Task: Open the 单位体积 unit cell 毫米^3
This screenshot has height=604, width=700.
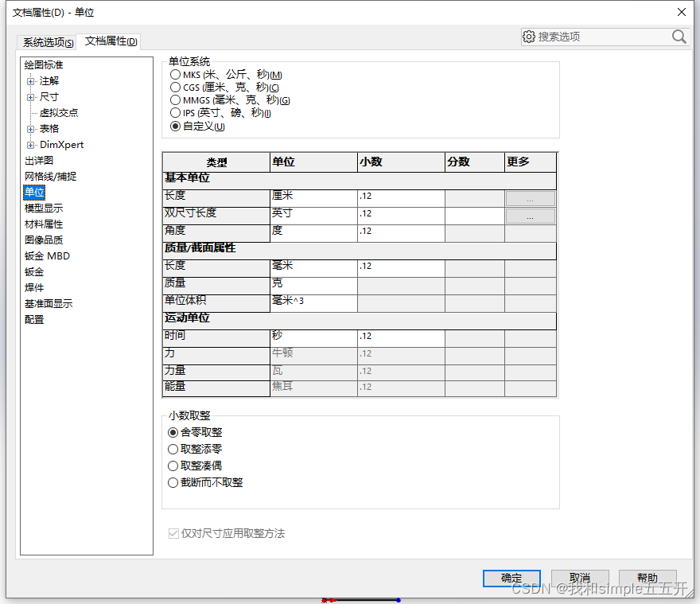Action: pos(313,303)
